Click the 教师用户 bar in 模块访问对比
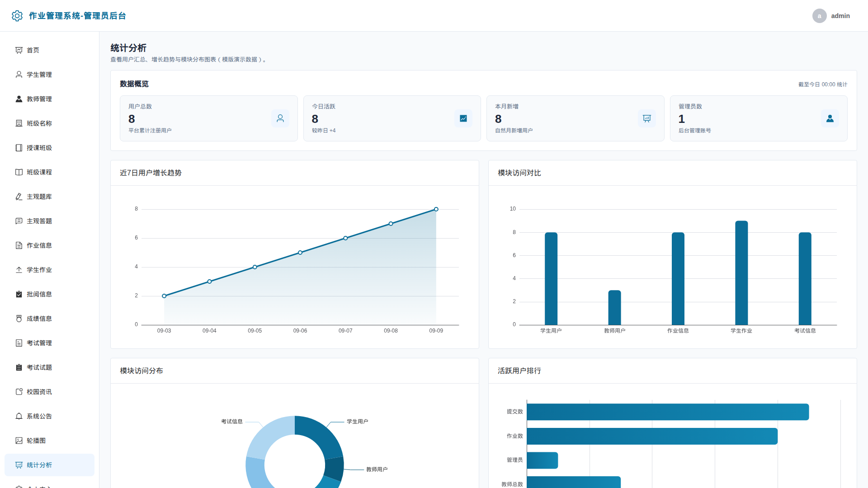This screenshot has width=868, height=488. point(614,308)
